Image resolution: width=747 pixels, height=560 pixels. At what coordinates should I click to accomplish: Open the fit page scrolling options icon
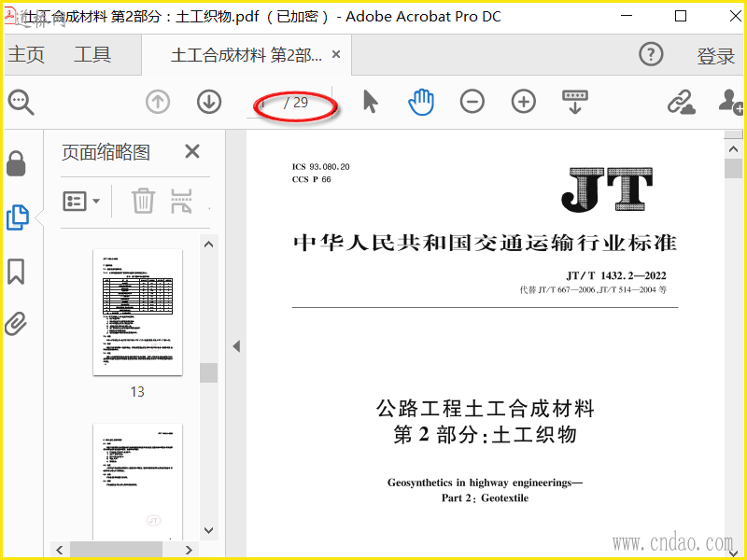[x=575, y=102]
